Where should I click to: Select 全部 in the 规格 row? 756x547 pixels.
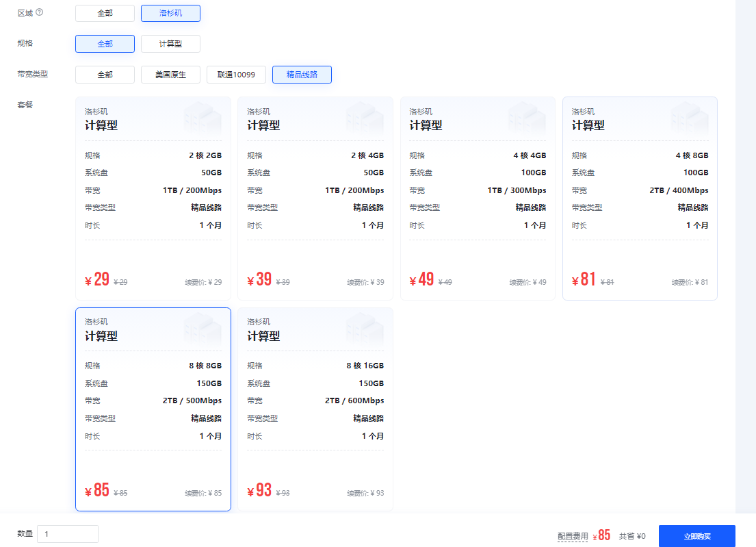(x=105, y=44)
